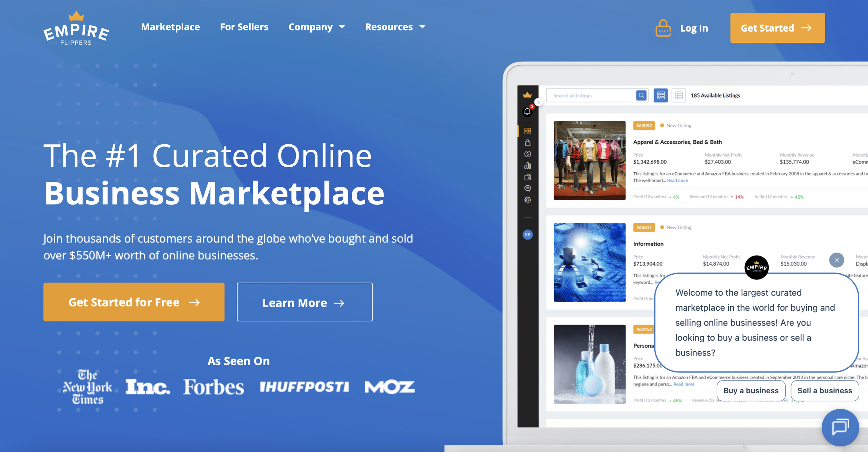Switch to table view layout

click(678, 95)
